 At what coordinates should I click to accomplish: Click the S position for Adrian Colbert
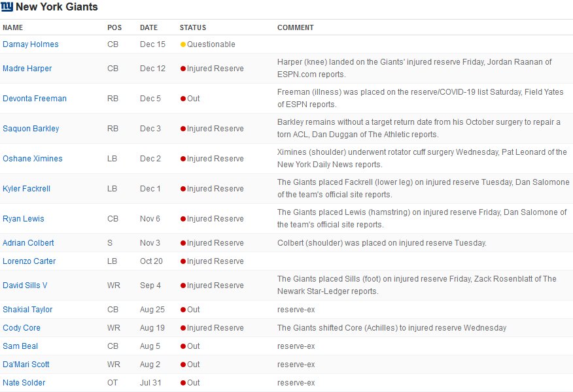pyautogui.click(x=110, y=243)
